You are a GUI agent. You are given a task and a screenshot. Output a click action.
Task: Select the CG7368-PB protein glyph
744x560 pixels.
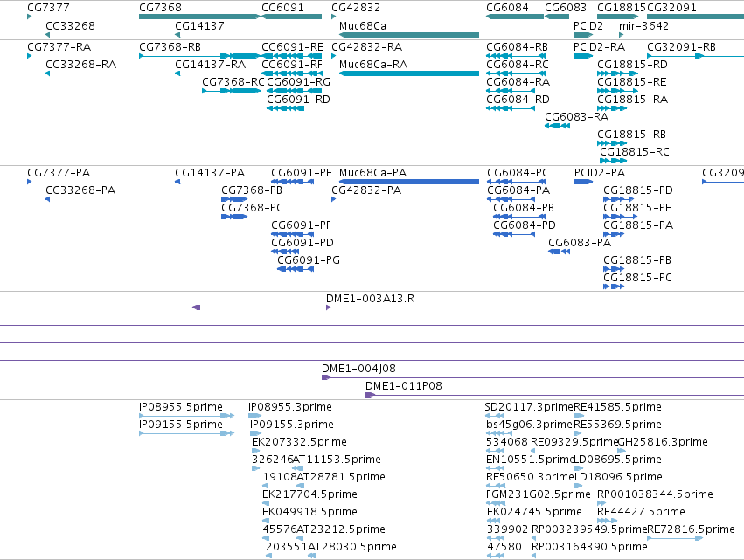pos(234,199)
